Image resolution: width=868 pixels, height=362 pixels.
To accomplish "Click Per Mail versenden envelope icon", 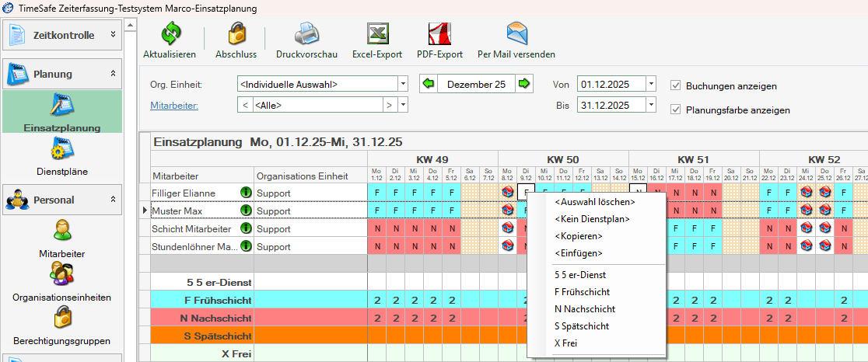I will pos(516,33).
